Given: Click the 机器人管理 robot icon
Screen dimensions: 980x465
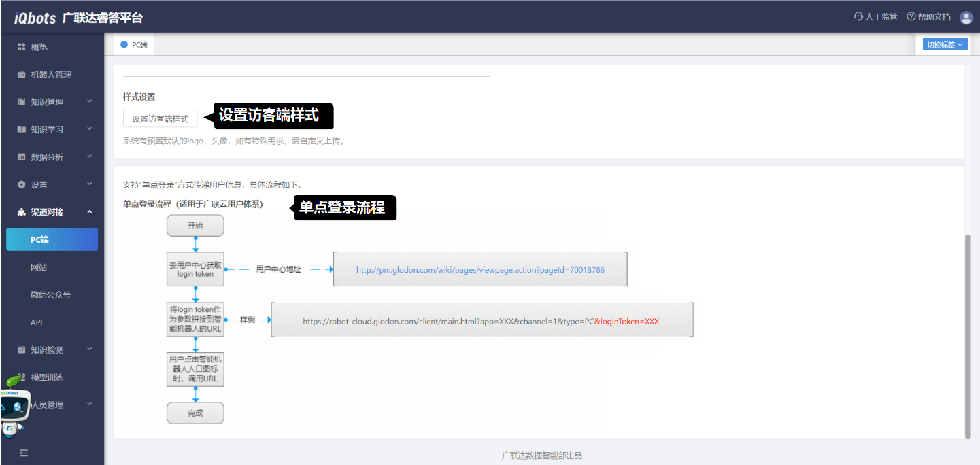Looking at the screenshot, I should tap(21, 75).
